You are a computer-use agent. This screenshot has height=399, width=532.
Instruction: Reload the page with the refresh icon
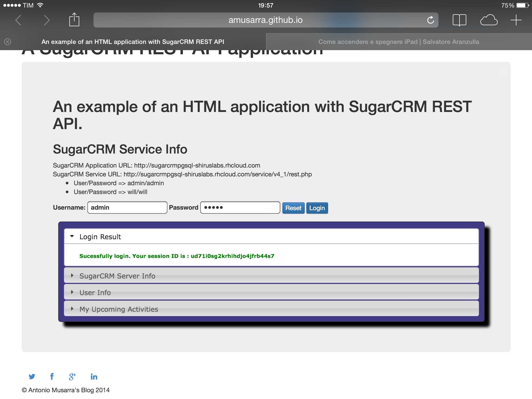tap(430, 20)
